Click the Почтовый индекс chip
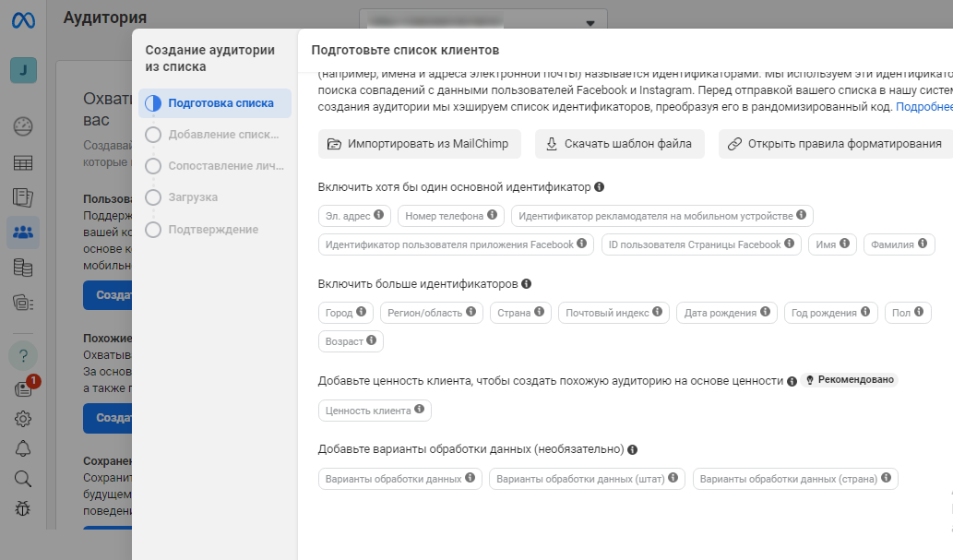The width and height of the screenshot is (953, 560). [613, 313]
